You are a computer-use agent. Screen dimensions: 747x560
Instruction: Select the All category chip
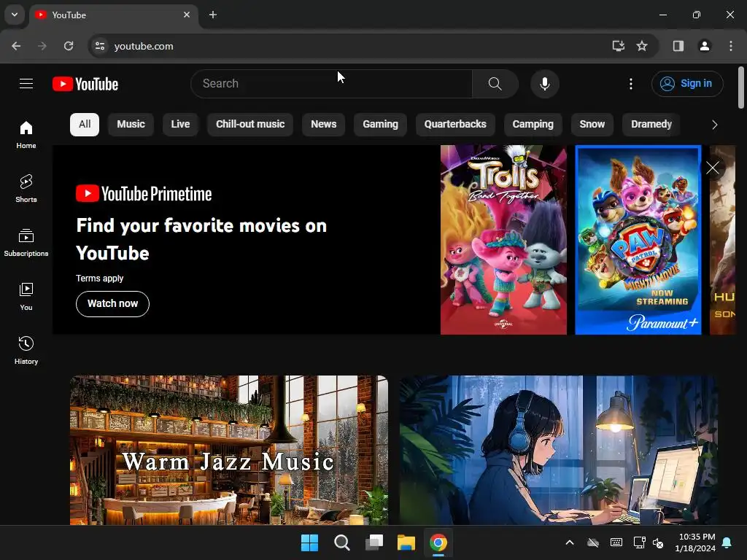pos(85,124)
